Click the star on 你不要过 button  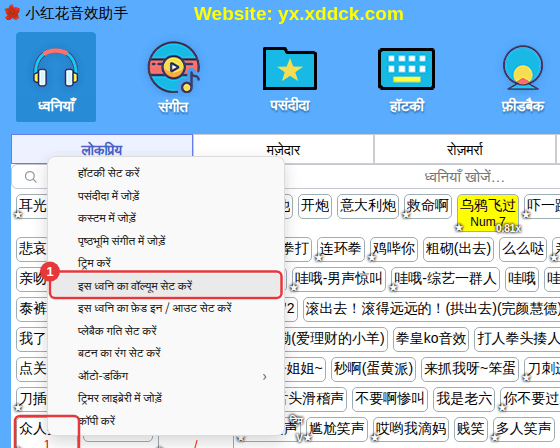[502, 407]
